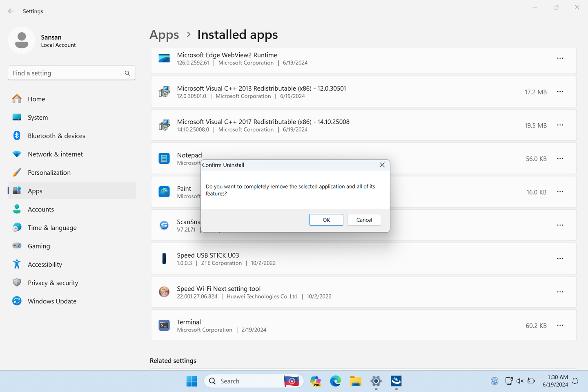The height and width of the screenshot is (392, 588).
Task: Open more options for Terminal
Action: 560,325
